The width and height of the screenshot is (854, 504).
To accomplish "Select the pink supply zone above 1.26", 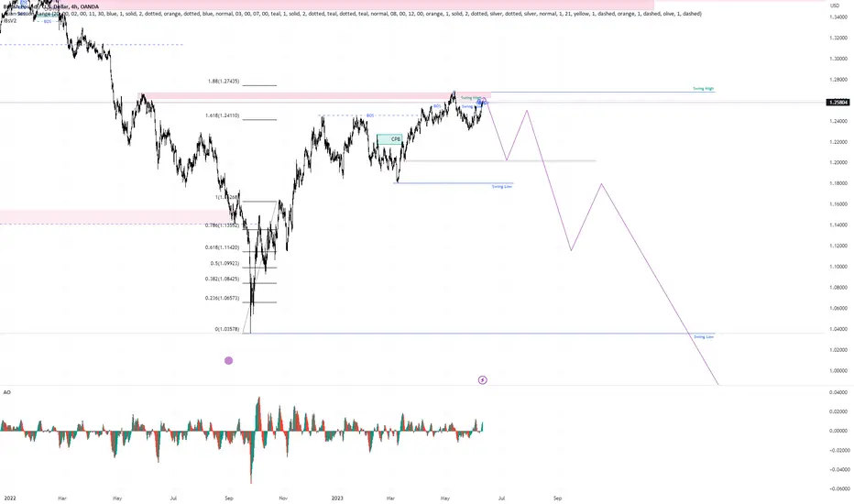I will coord(315,96).
